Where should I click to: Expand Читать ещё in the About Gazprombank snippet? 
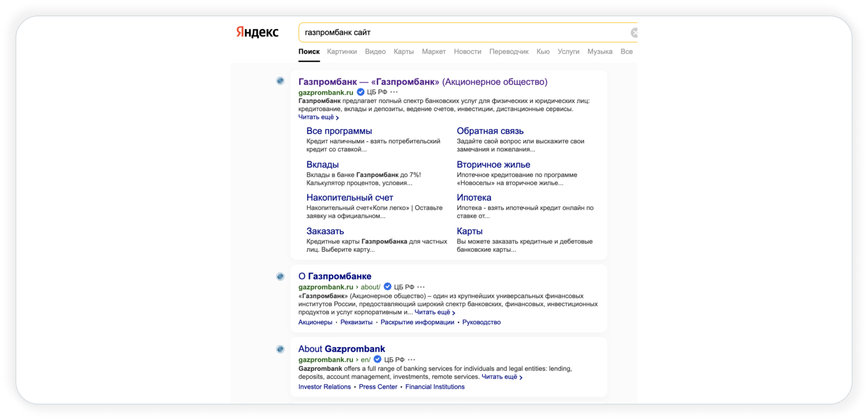[x=502, y=377]
